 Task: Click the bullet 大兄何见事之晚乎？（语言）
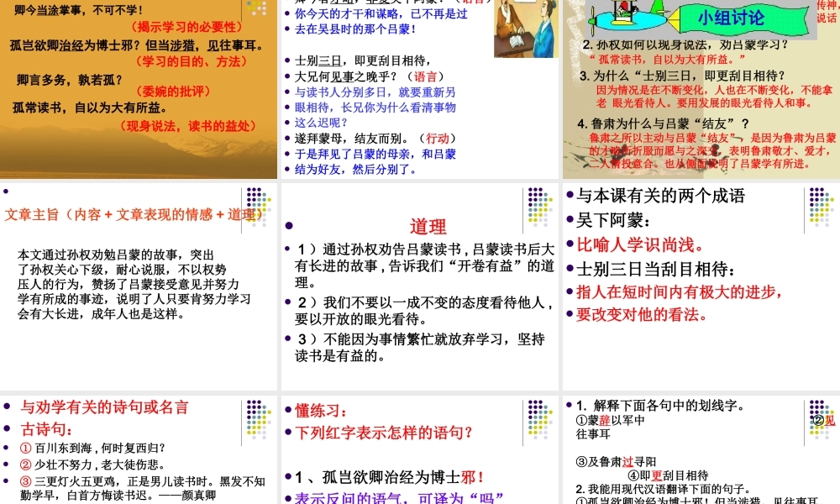point(370,76)
